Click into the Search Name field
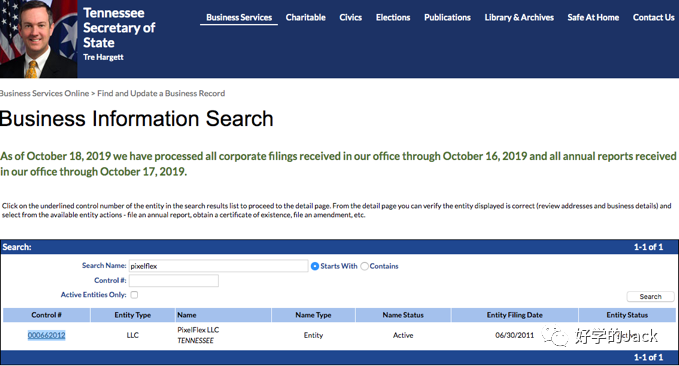679x366 pixels. 219,266
